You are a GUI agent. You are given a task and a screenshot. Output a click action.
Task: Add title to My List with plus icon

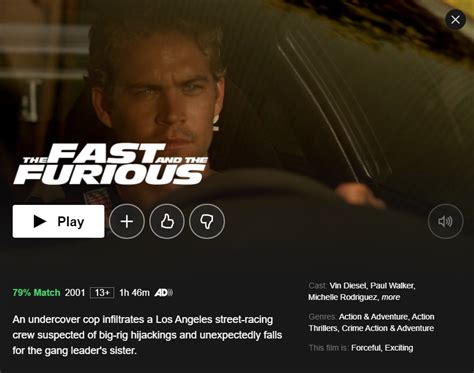[127, 221]
